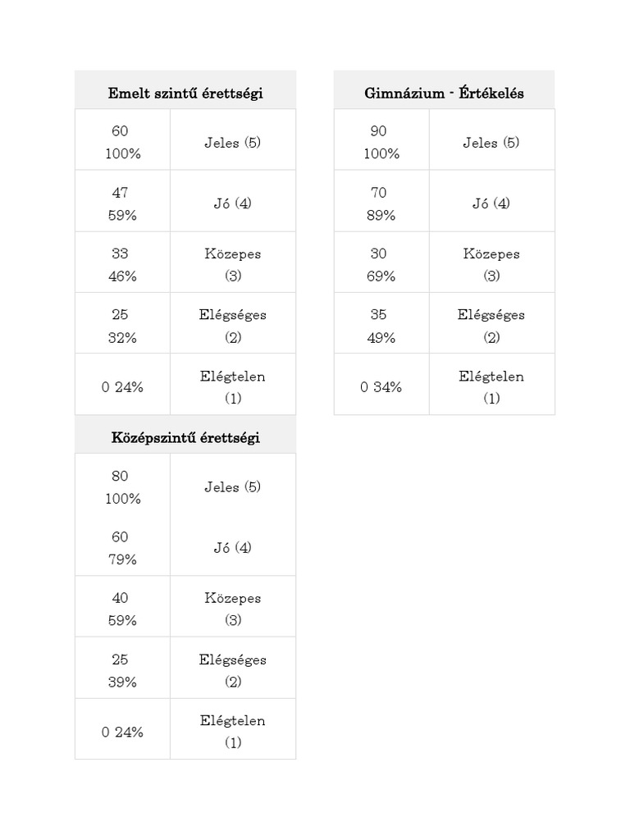
Task: Select 'Elégséges (2)' in the Gimnázium table
Action: (x=491, y=326)
